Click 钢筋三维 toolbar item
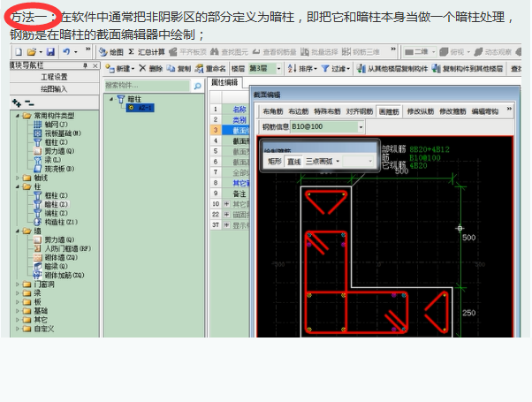This screenshot has height=402, width=532. pyautogui.click(x=361, y=52)
